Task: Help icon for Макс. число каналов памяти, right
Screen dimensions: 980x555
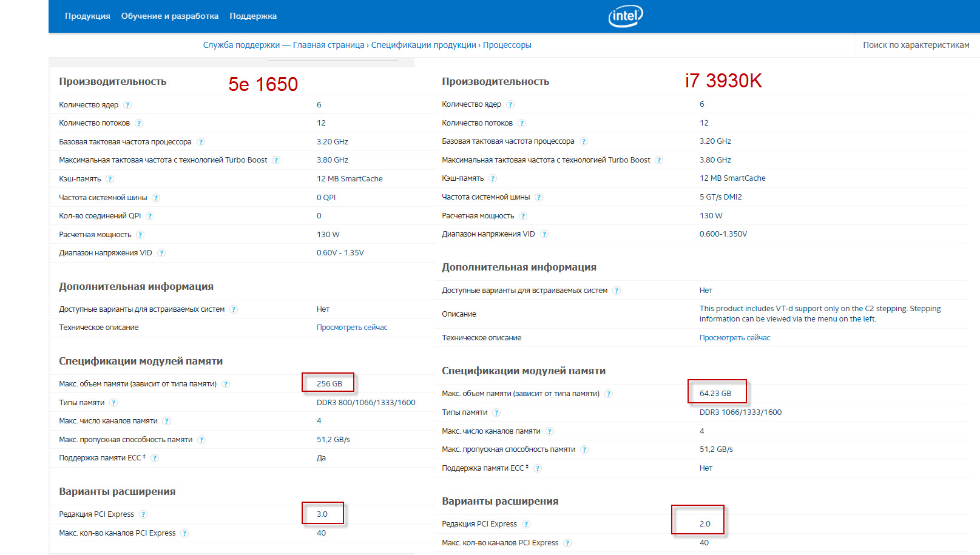Action: [x=550, y=431]
